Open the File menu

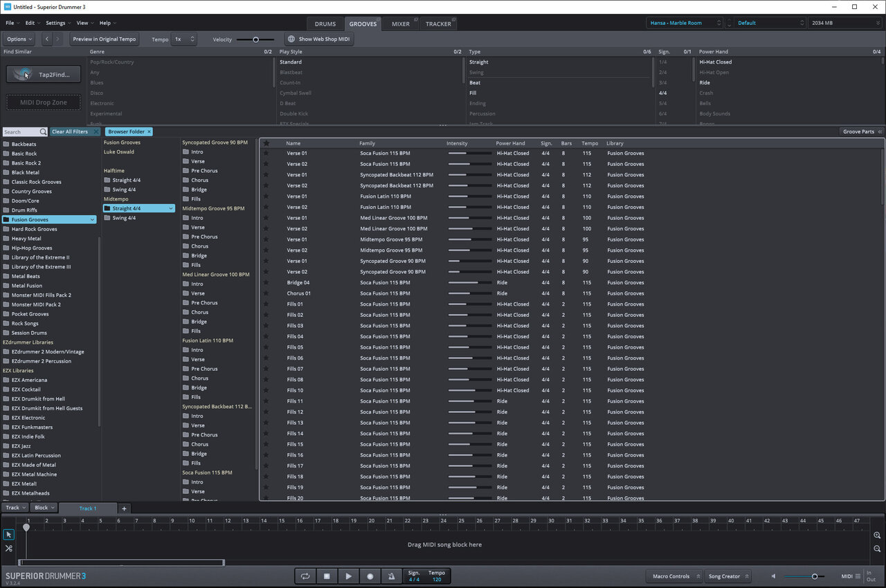[11, 23]
